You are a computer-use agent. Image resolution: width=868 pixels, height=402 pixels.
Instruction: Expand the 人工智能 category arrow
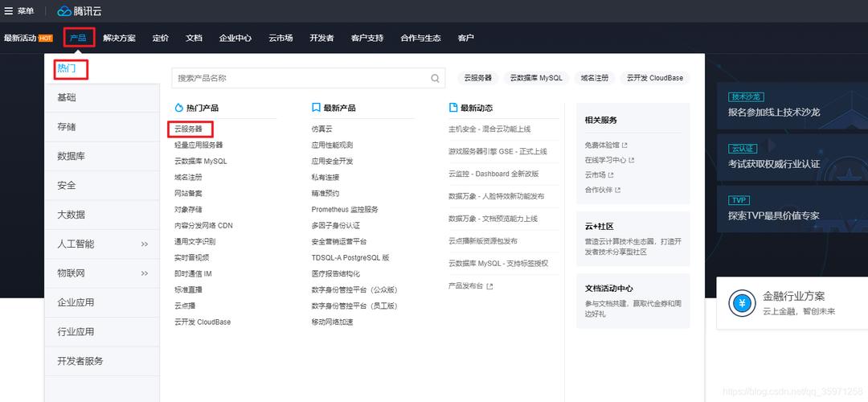pyautogui.click(x=145, y=244)
